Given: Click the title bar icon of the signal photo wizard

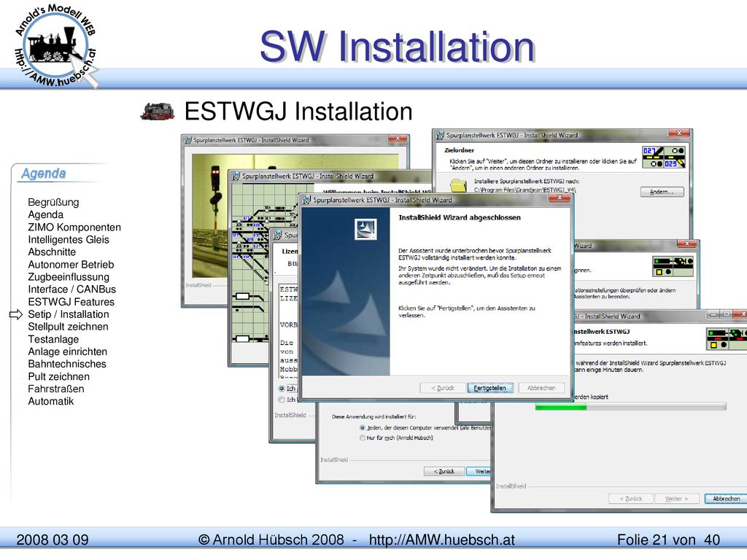Looking at the screenshot, I should (x=188, y=140).
